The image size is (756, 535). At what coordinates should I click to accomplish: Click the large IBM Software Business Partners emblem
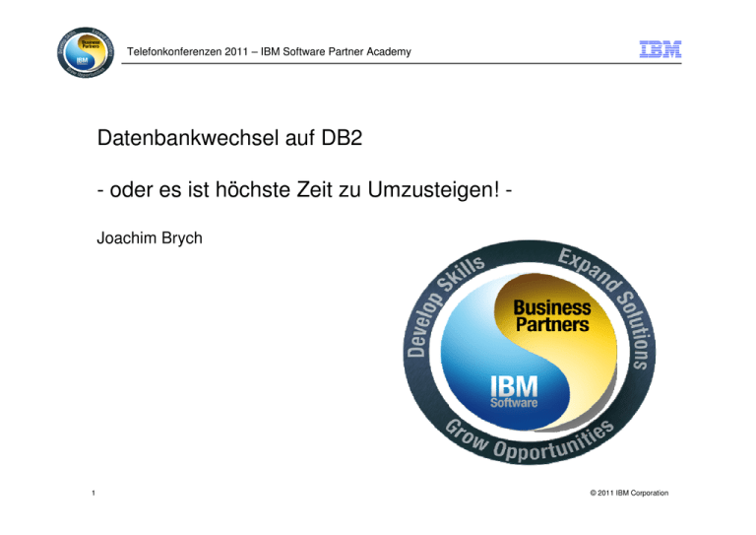pos(529,352)
